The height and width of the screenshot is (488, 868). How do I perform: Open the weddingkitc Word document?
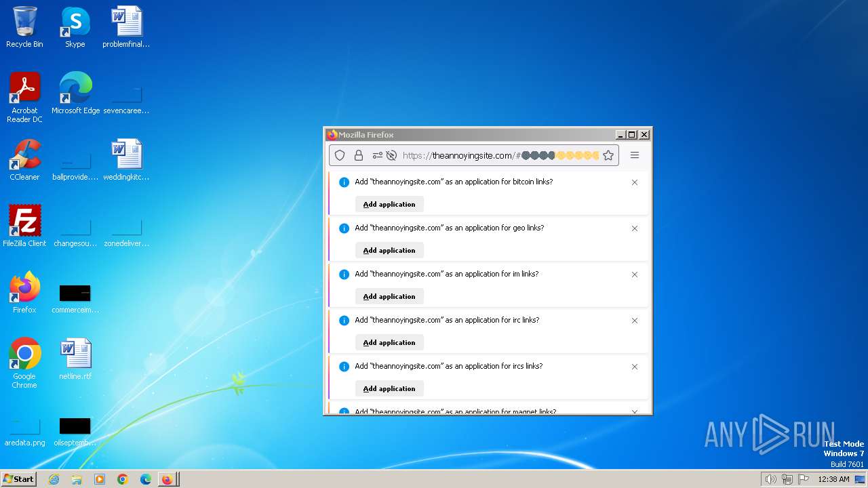[x=126, y=160]
